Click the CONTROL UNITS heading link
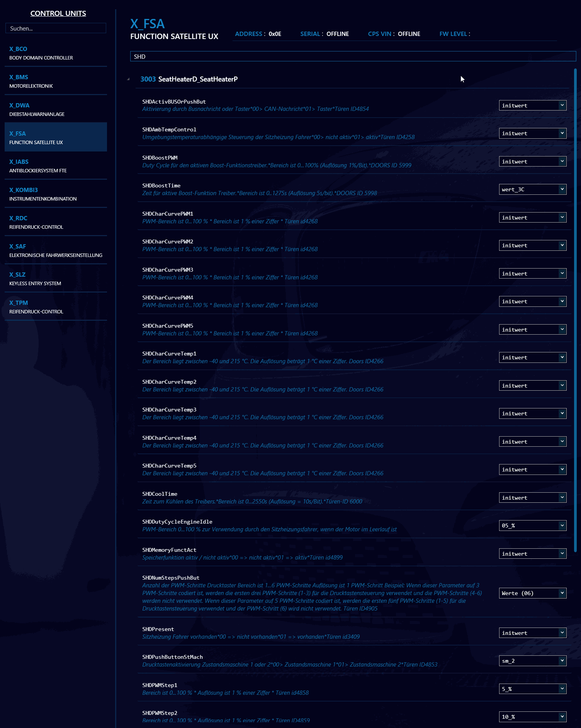The image size is (581, 728). tap(58, 13)
